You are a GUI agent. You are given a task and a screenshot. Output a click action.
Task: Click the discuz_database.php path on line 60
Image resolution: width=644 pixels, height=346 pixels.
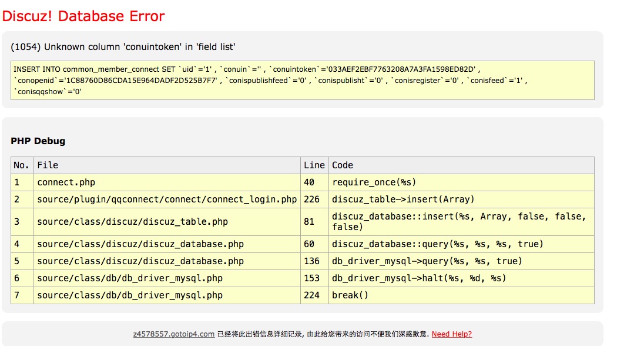click(x=140, y=244)
